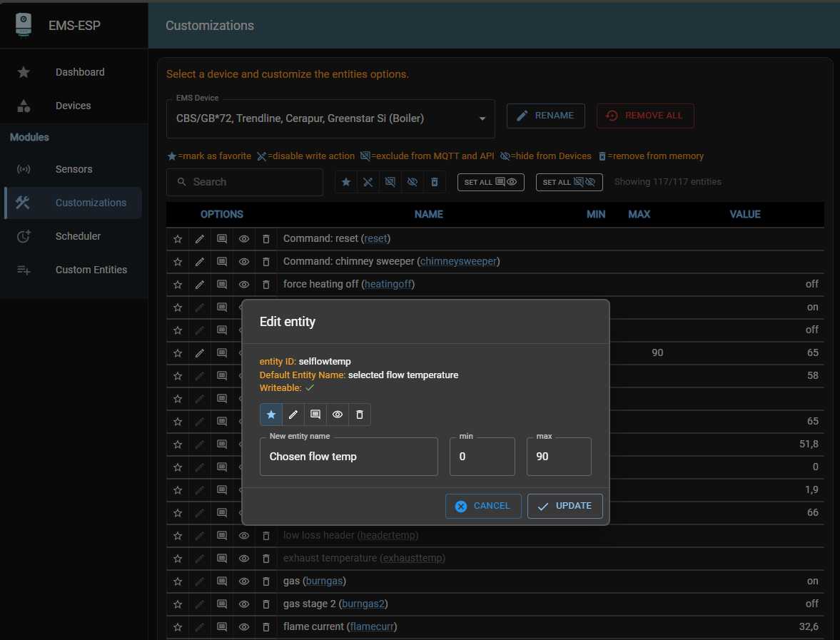Viewport: 840px width, 640px height.
Task: Click the hidden-eye filter icon beside Search
Action: (413, 182)
